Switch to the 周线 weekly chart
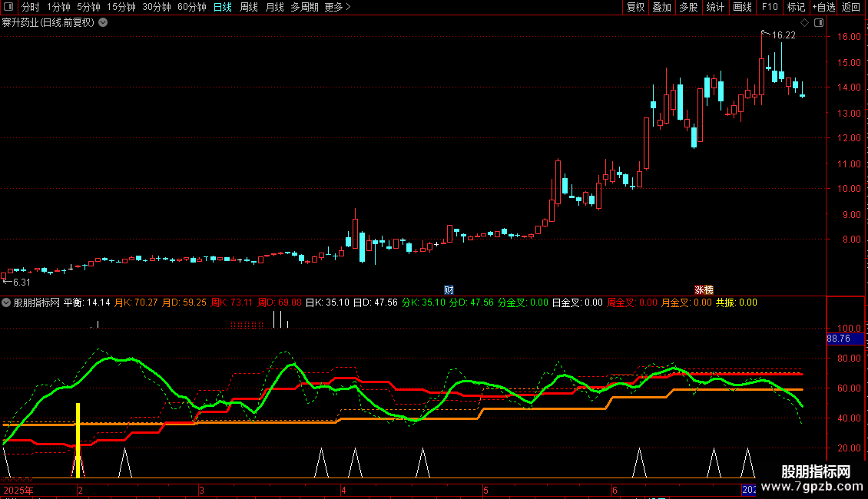Image resolution: width=868 pixels, height=499 pixels. point(249,7)
